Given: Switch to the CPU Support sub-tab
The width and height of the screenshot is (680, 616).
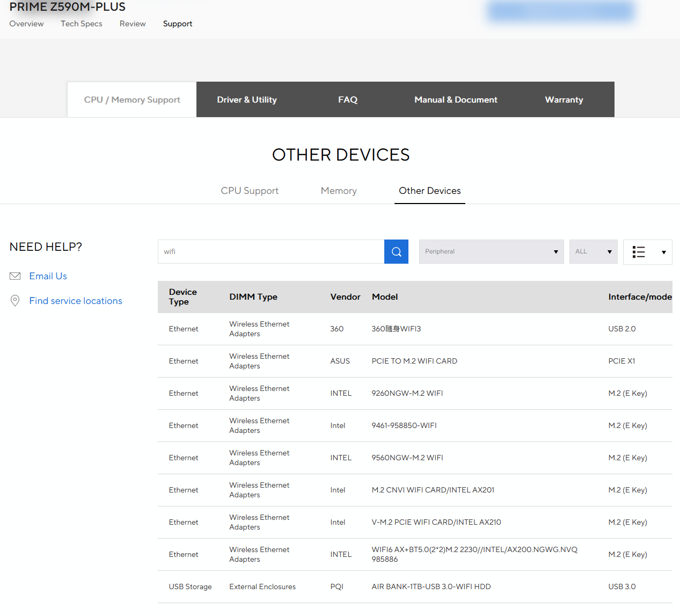Looking at the screenshot, I should point(250,191).
